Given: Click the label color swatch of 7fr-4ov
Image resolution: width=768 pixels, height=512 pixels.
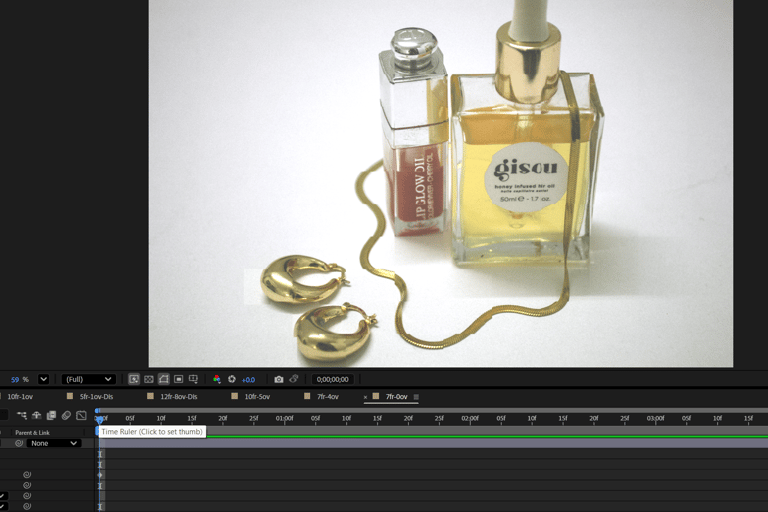Looking at the screenshot, I should pos(307,396).
